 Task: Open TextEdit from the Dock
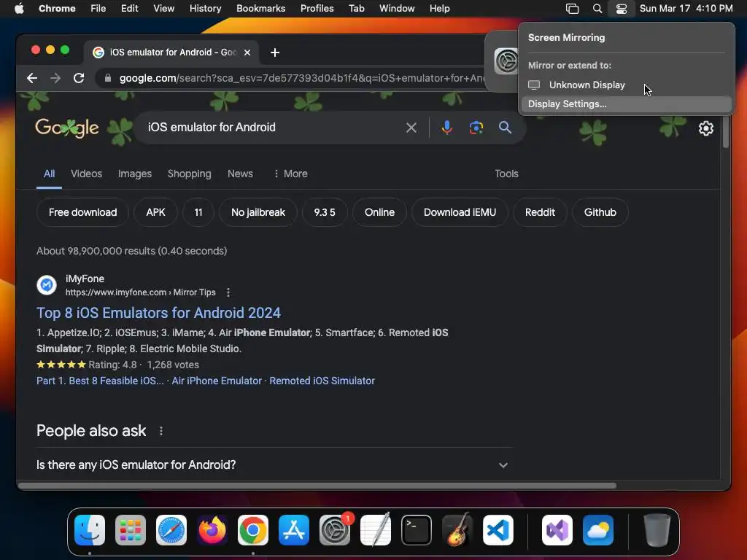click(376, 530)
